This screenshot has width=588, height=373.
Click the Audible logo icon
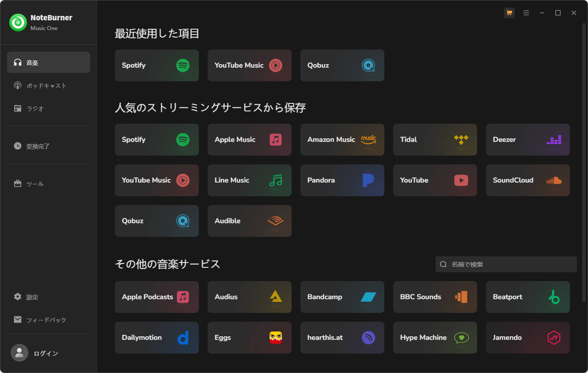pyautogui.click(x=276, y=221)
